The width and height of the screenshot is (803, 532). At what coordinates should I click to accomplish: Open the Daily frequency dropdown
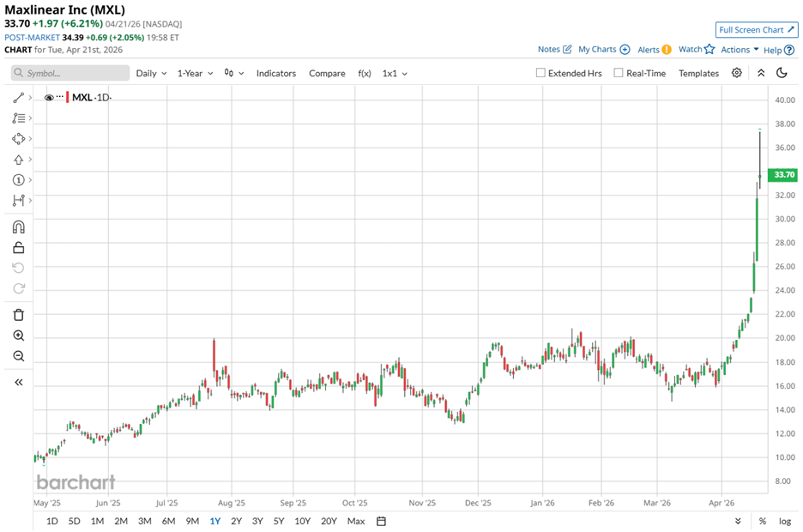tap(151, 73)
